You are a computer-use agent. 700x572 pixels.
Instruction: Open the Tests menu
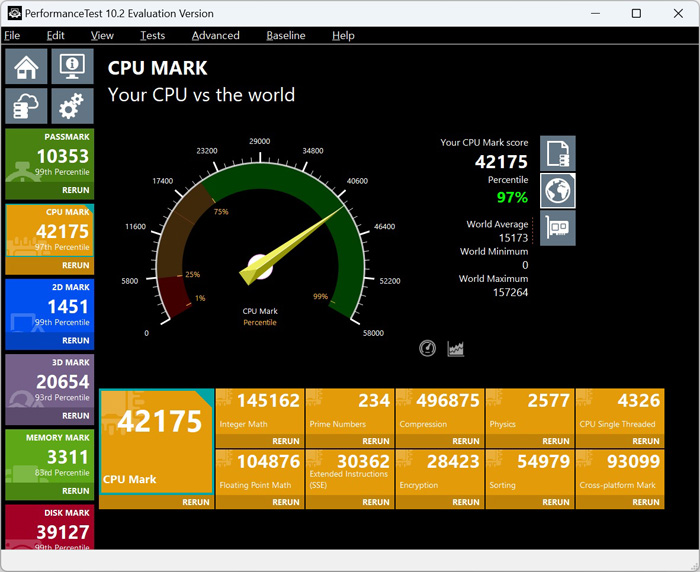click(x=153, y=35)
